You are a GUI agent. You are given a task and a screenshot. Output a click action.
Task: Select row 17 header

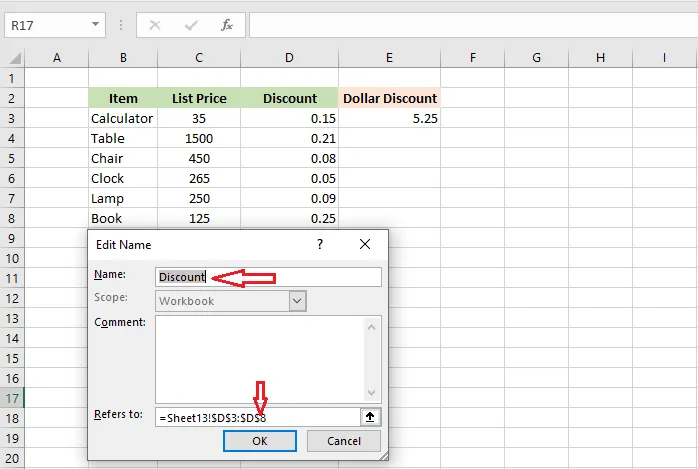[x=12, y=398]
